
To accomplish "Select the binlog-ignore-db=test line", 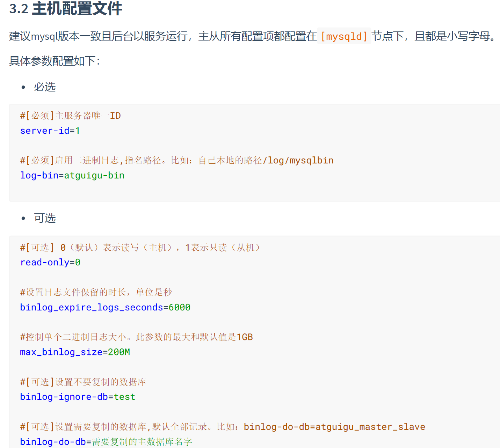I will pos(77,397).
